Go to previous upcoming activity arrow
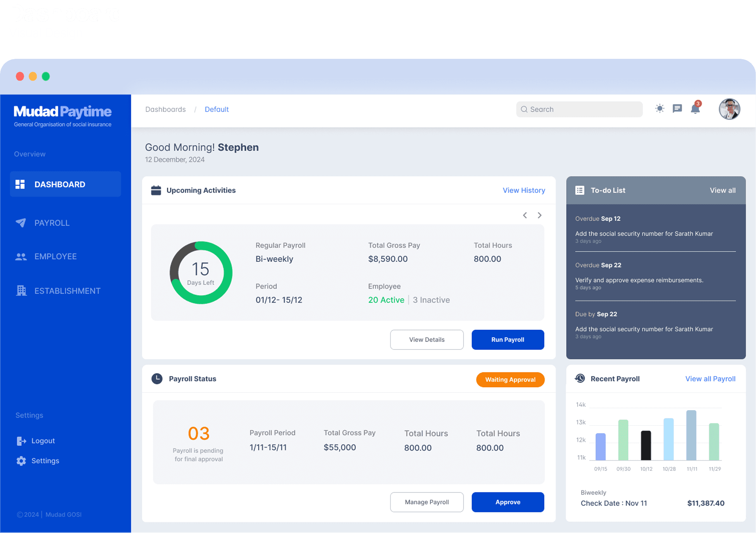The image size is (756, 533). 525,215
